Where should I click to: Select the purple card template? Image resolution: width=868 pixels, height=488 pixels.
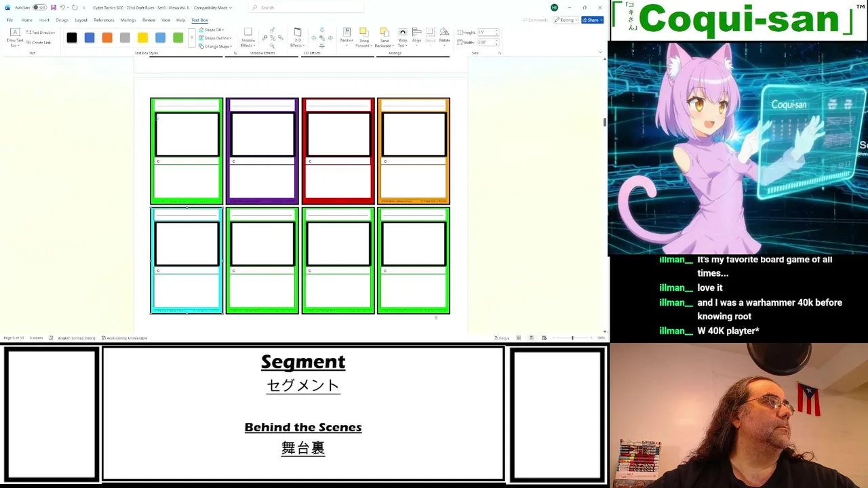coord(262,151)
